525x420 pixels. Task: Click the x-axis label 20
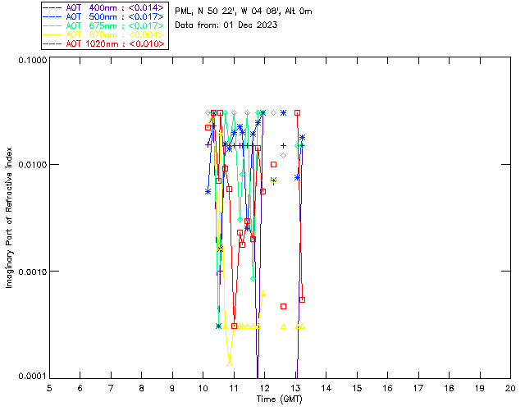[x=510, y=388]
